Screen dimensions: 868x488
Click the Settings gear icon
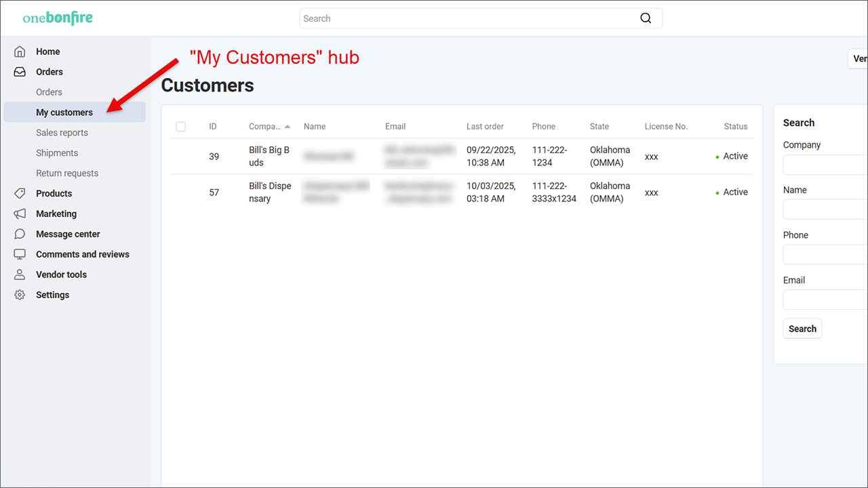tap(20, 296)
